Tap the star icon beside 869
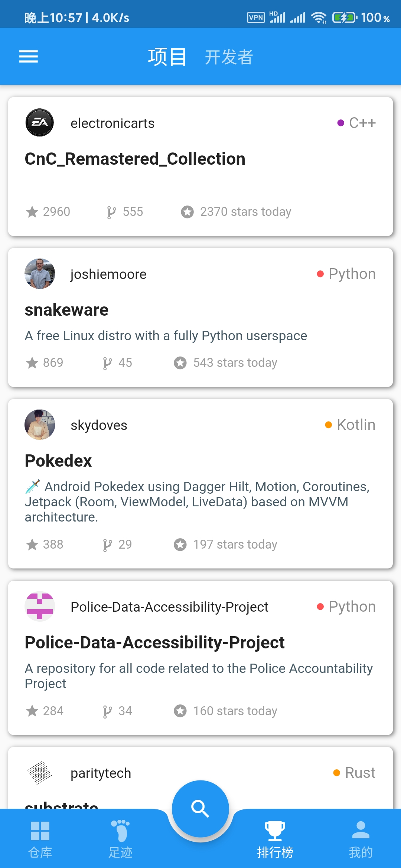The height and width of the screenshot is (868, 401). click(x=32, y=363)
